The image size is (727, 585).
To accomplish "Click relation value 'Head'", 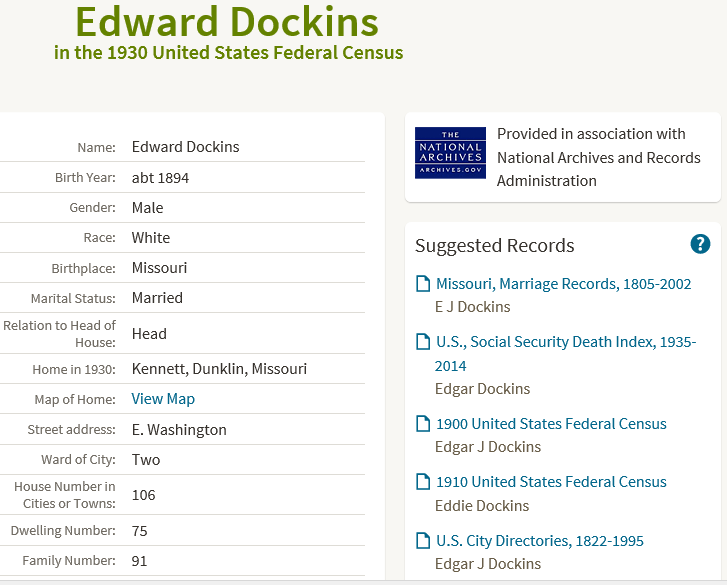I will point(149,334).
